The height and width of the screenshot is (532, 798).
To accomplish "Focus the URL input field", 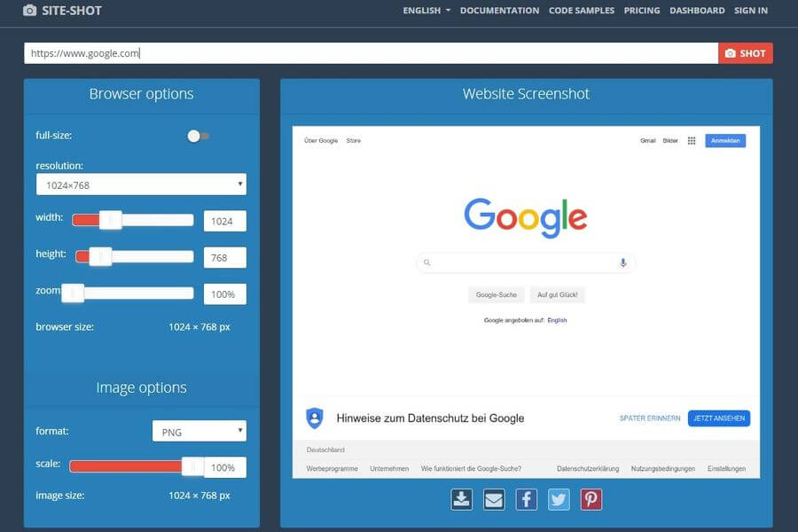I will (x=371, y=53).
